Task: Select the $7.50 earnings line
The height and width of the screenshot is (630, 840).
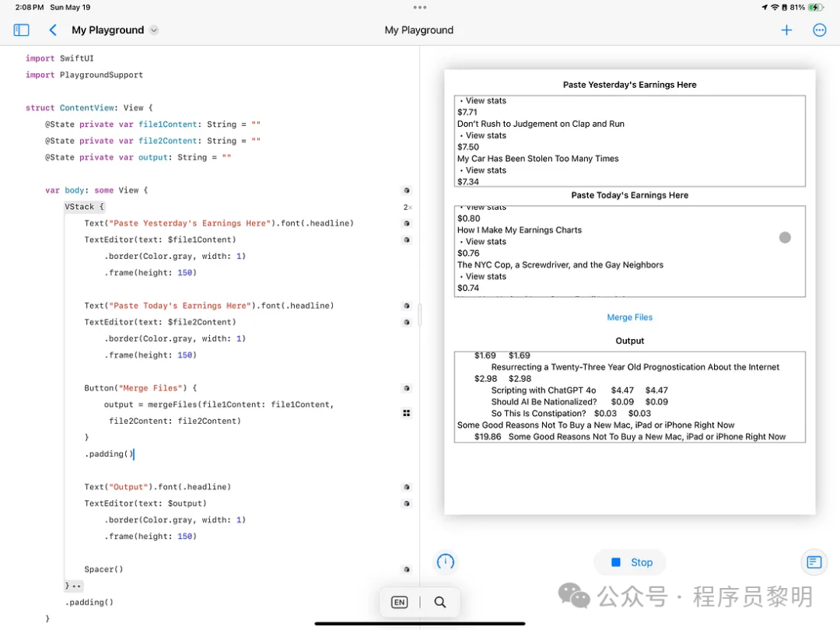Action: pos(468,147)
